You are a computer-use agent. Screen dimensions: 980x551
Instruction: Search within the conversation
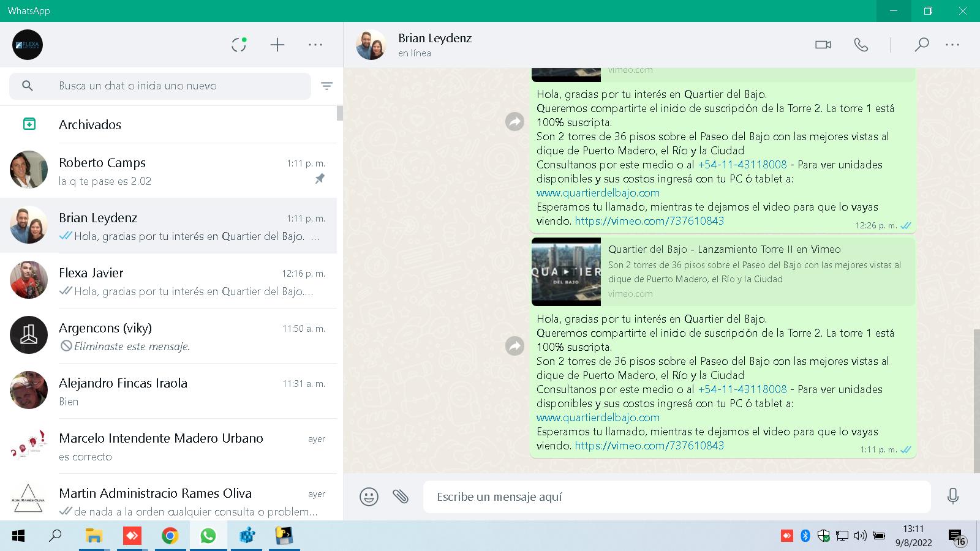(x=922, y=45)
